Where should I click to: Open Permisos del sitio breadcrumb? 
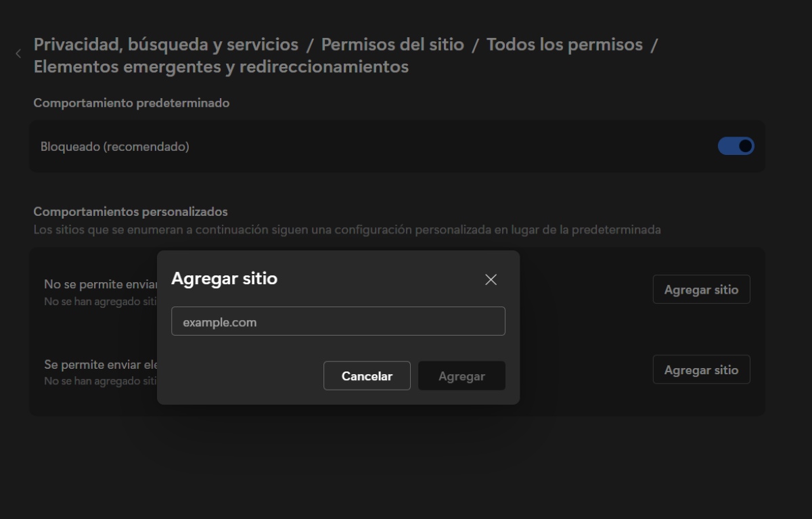click(x=392, y=45)
